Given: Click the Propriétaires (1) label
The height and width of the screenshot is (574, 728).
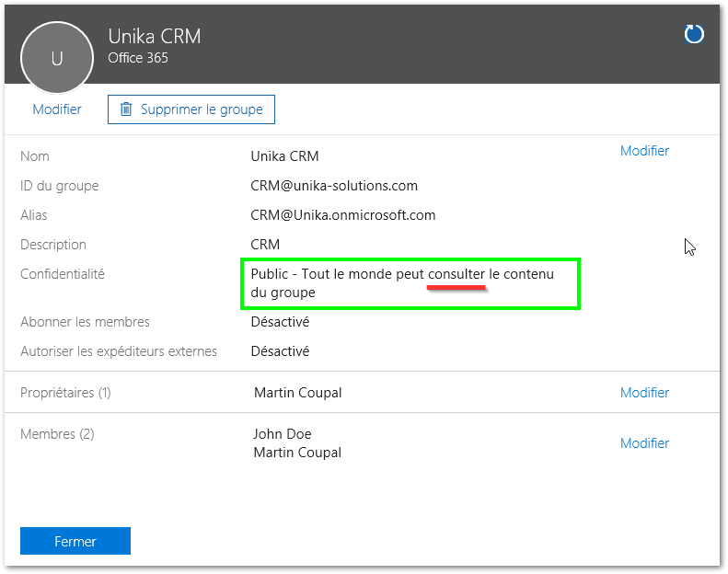Looking at the screenshot, I should pyautogui.click(x=65, y=393).
